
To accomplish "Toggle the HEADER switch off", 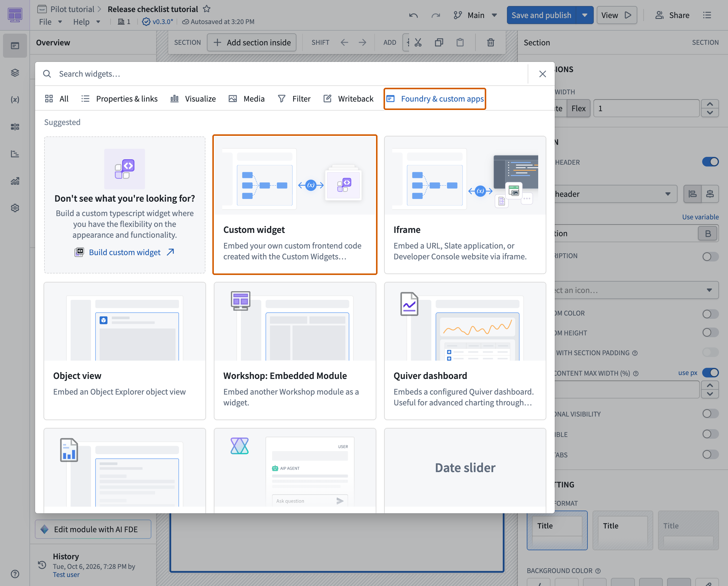I will [710, 162].
